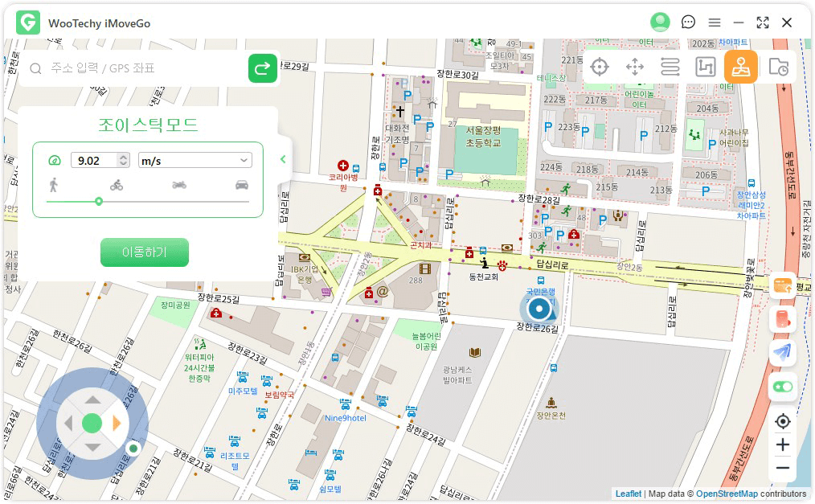Open the saved history folder icon

coord(777,67)
